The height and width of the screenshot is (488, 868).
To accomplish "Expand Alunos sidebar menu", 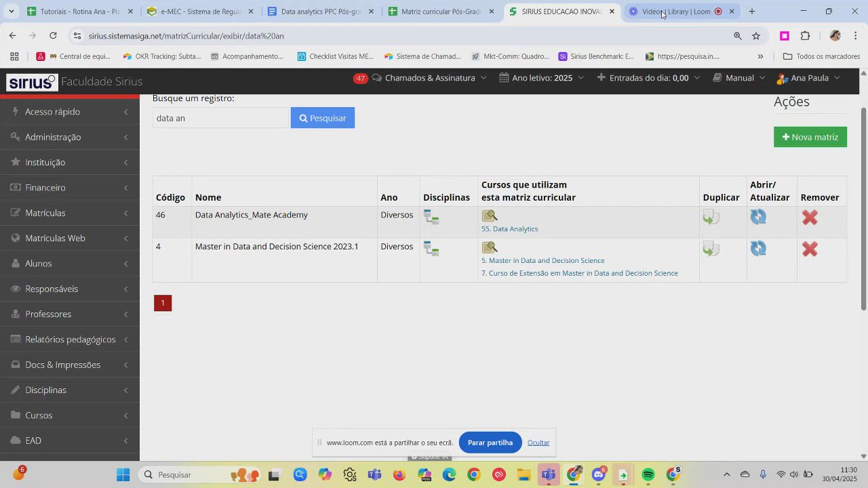I will [70, 263].
